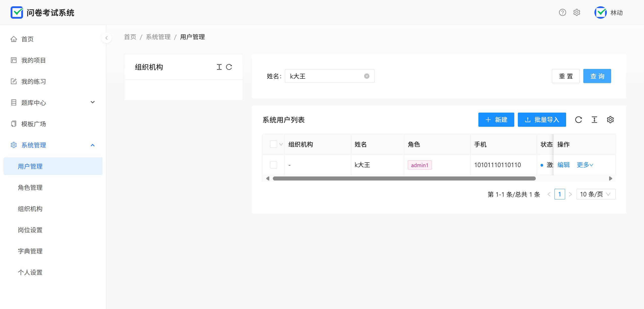Image resolution: width=644 pixels, height=309 pixels.
Task: Click expand icon in organization panel header
Action: pos(219,67)
